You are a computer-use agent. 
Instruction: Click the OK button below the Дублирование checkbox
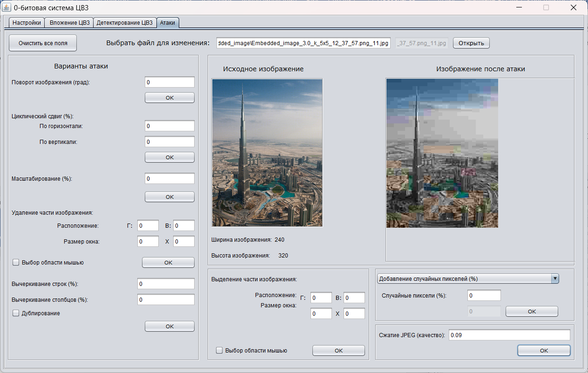169,326
